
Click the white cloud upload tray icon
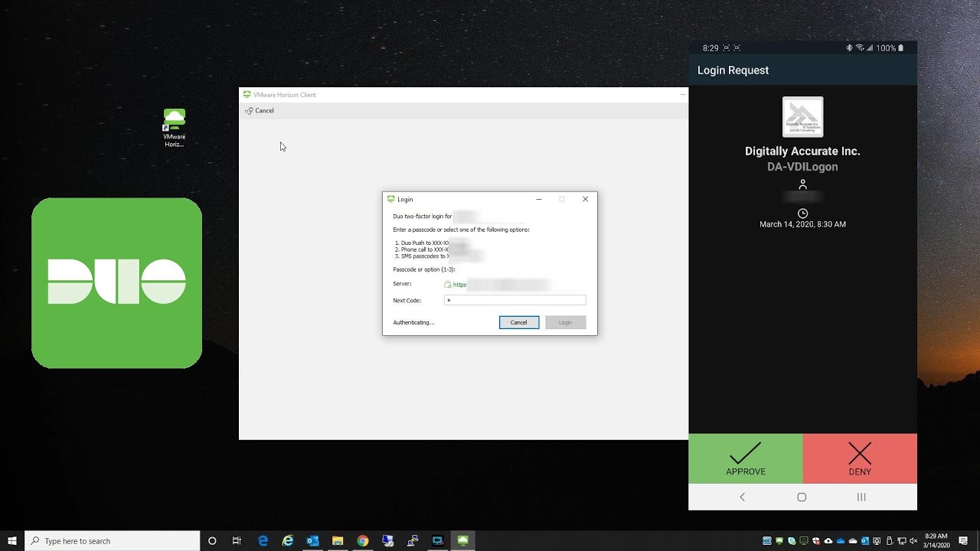coord(828,541)
